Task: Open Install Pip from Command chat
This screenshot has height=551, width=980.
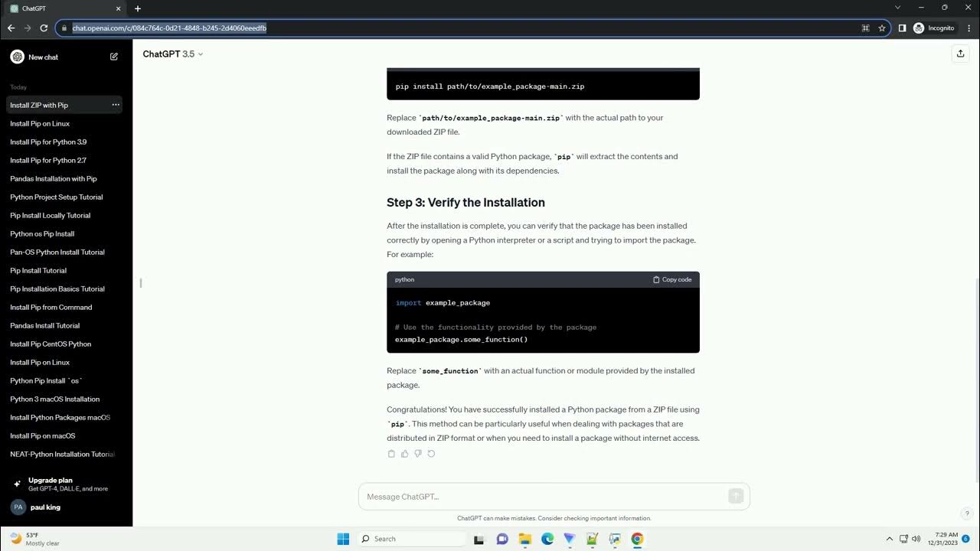Action: [64, 307]
